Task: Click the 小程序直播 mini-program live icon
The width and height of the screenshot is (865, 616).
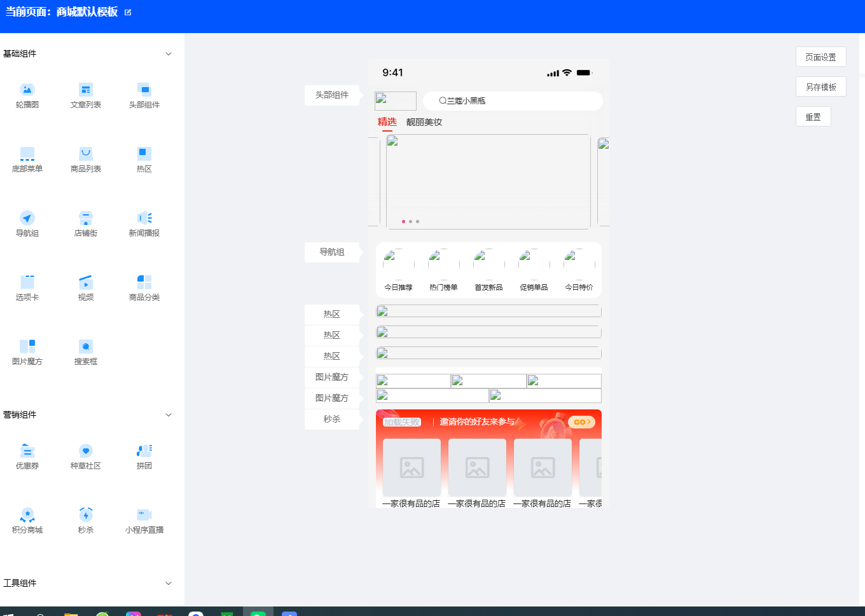Action: coord(144,515)
